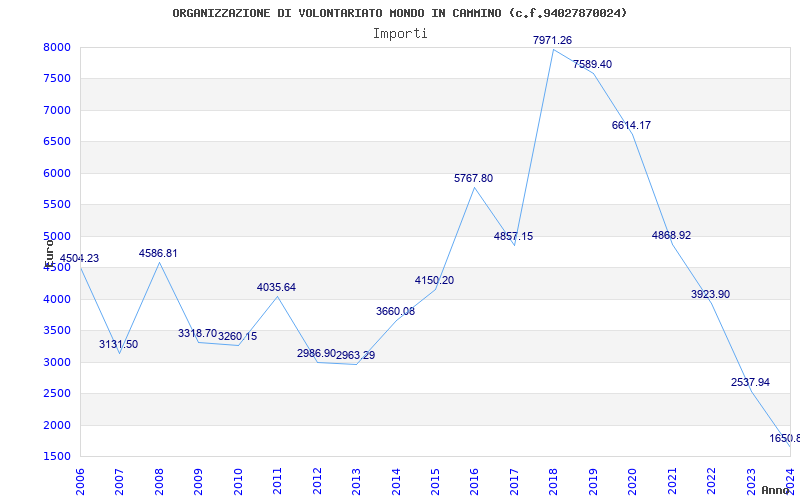Select the 7971.26 peak value label

click(x=553, y=40)
